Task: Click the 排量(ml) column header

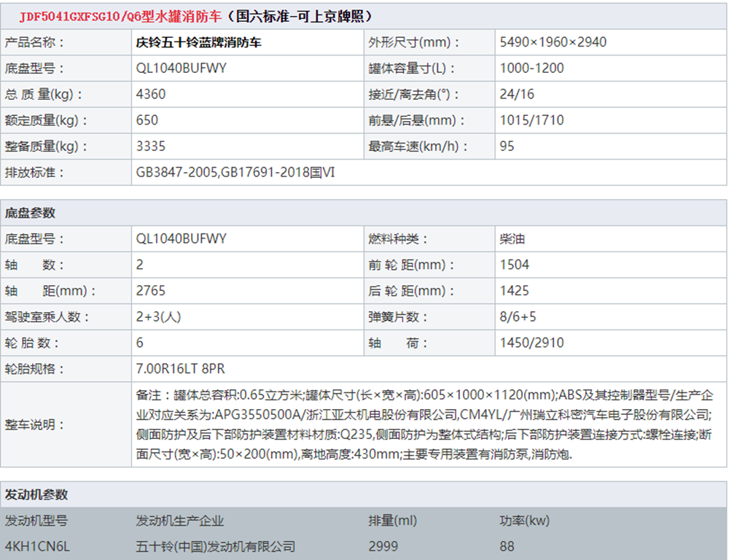Action: [x=393, y=521]
